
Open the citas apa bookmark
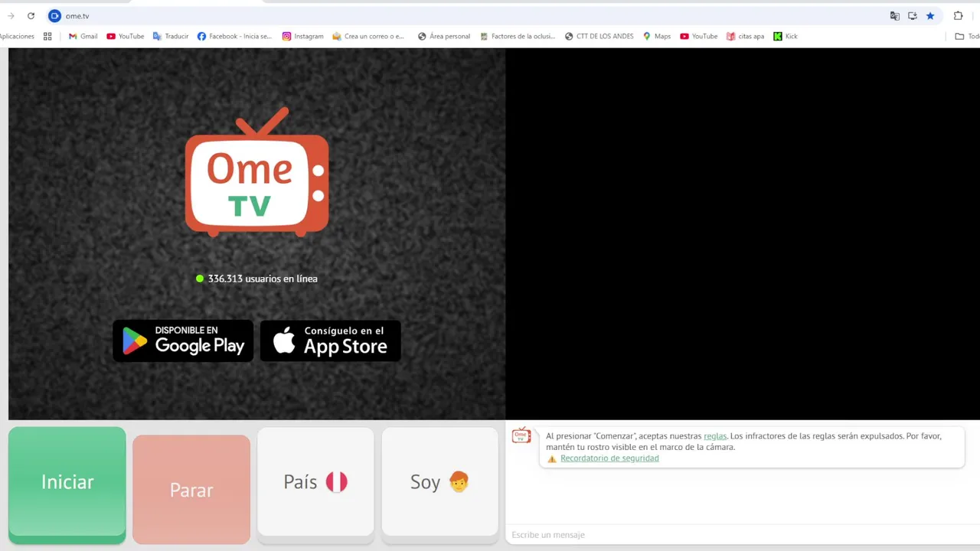click(x=746, y=36)
